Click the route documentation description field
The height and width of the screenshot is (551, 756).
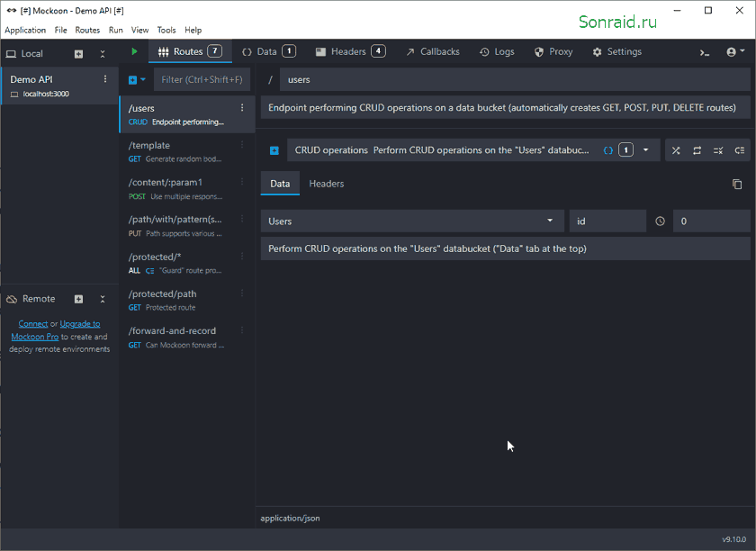(505, 108)
